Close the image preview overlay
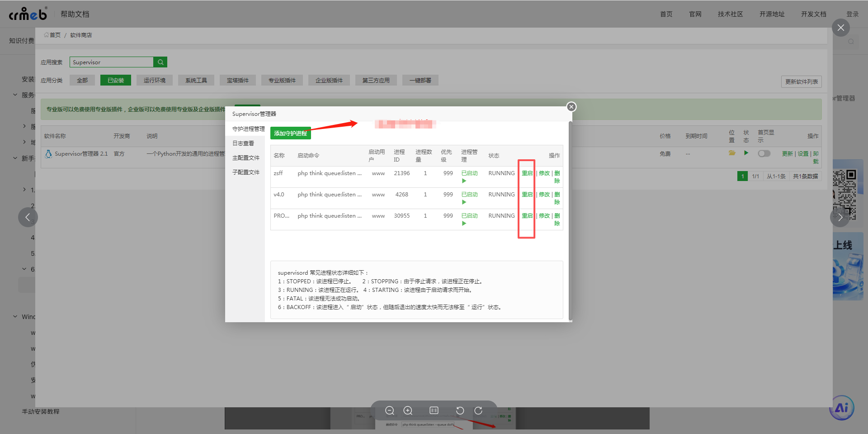868x434 pixels. click(840, 28)
